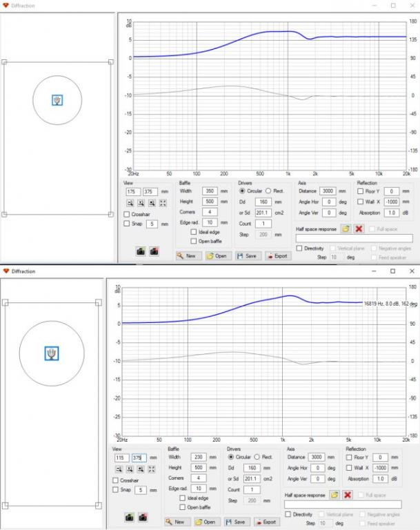This screenshot has height=530, width=420.
Task: Check Ideal edge in the lower window
Action: 183,498
